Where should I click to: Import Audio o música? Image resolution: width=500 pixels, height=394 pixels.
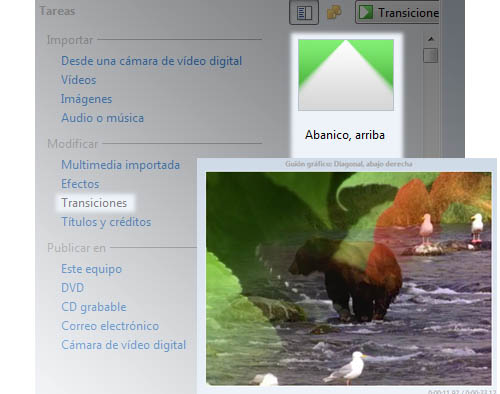(103, 118)
